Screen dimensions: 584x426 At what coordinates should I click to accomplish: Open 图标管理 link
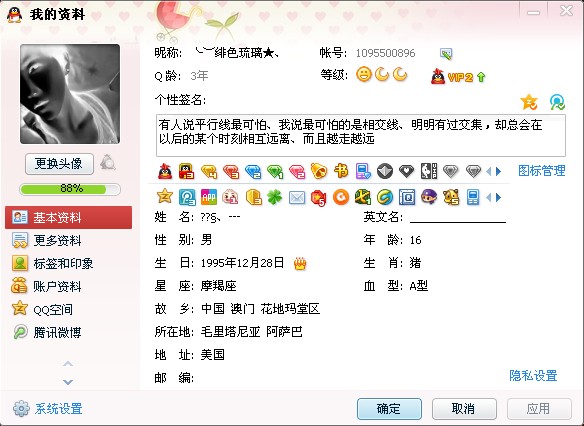click(542, 171)
